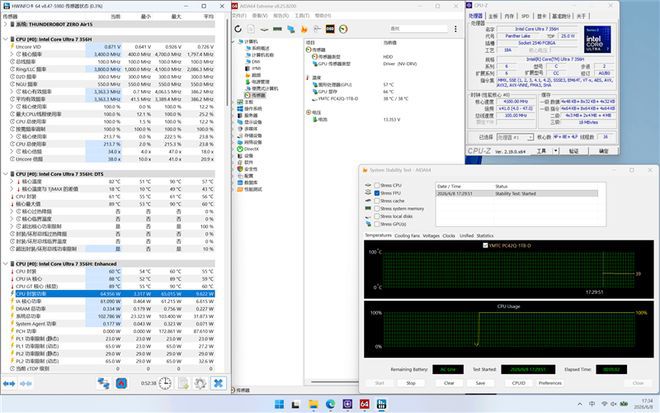Click Stop button in Stability Test

[x=411, y=383]
